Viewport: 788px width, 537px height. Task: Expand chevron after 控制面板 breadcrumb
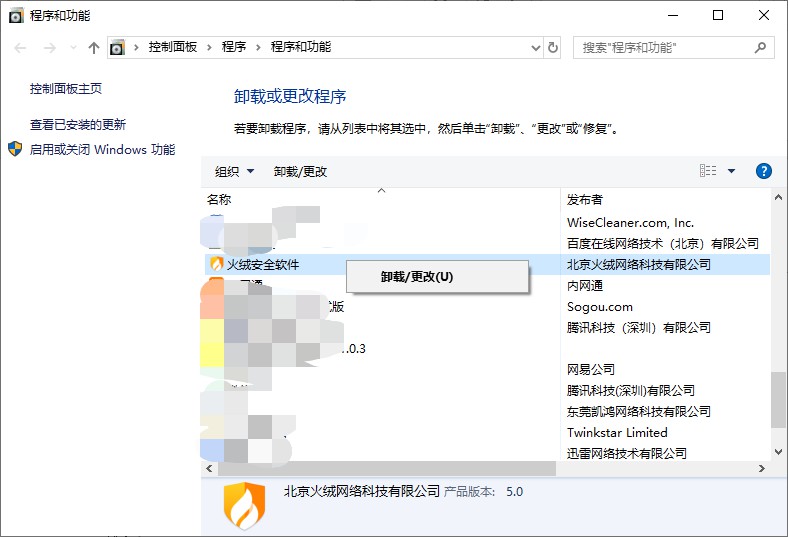[209, 48]
